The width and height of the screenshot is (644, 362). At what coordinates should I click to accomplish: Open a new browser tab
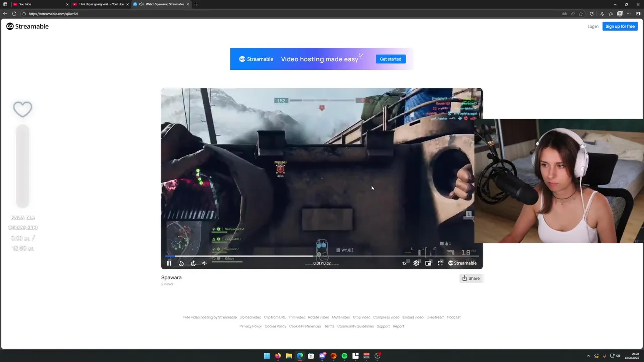click(x=196, y=4)
